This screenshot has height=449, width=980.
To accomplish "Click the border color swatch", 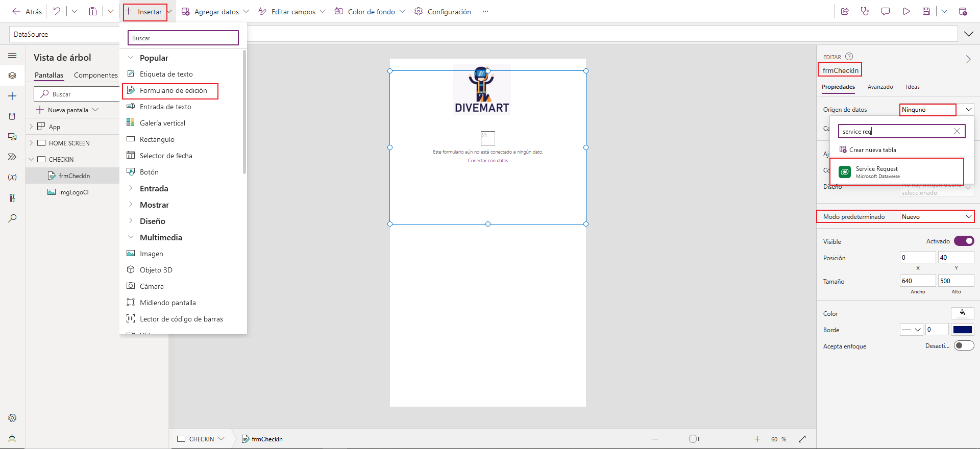I will click(963, 330).
